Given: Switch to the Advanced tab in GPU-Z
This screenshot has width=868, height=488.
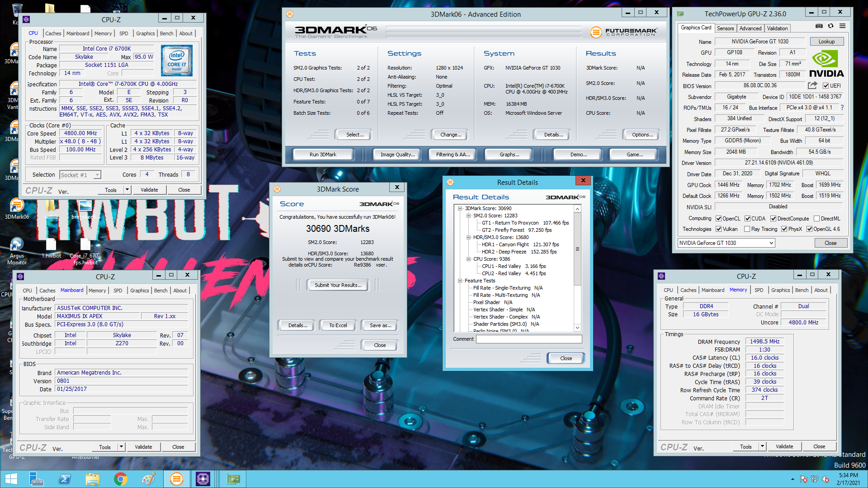Looking at the screenshot, I should [750, 28].
